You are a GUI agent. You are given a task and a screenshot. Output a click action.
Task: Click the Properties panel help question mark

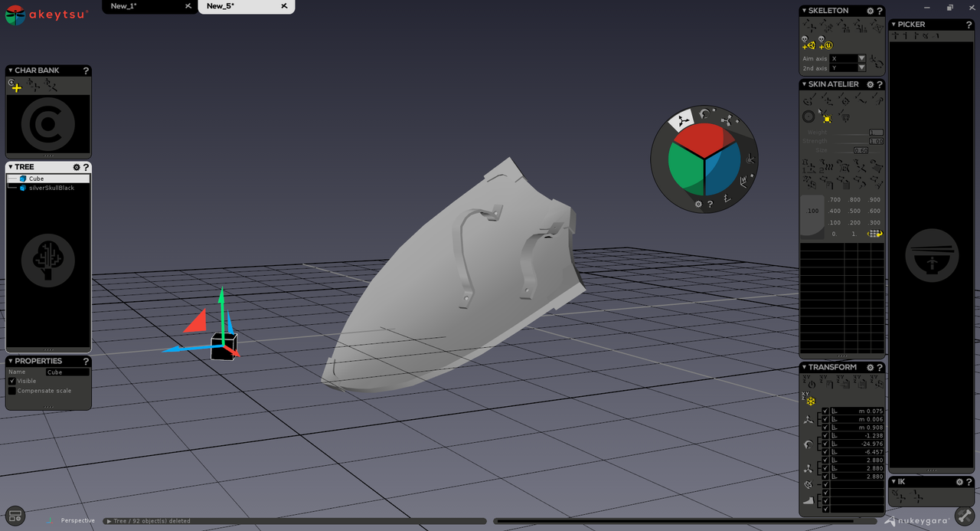(86, 362)
